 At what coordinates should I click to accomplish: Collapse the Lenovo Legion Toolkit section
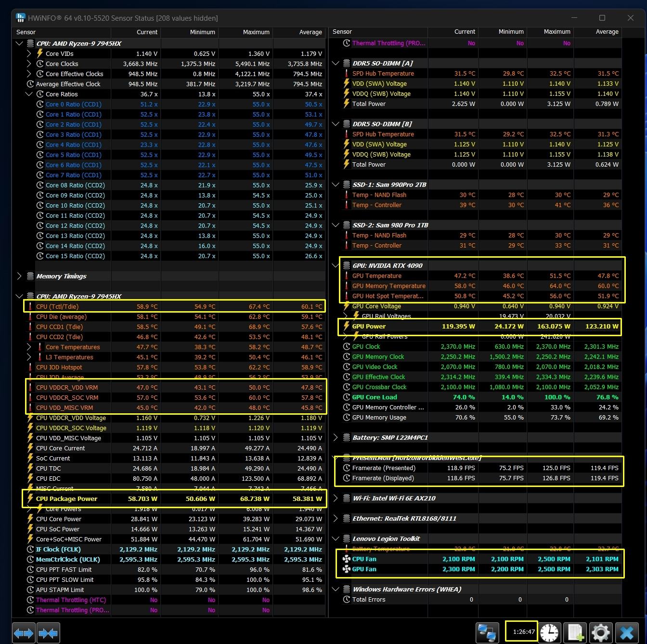[x=336, y=539]
